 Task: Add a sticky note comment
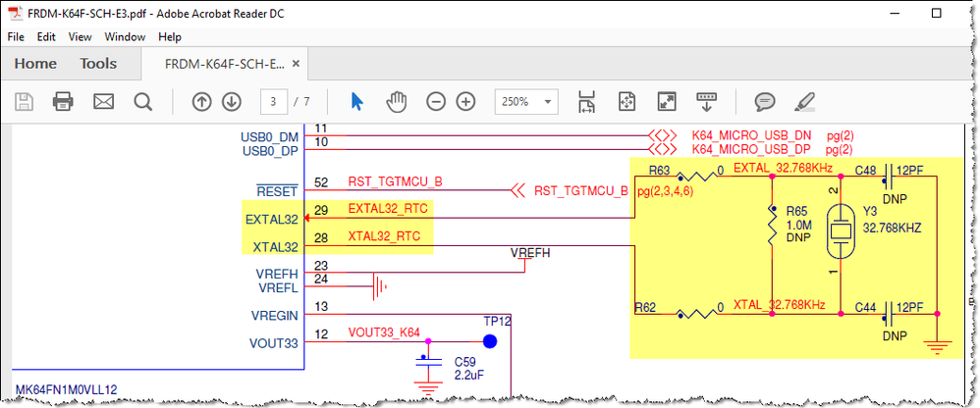(x=764, y=101)
